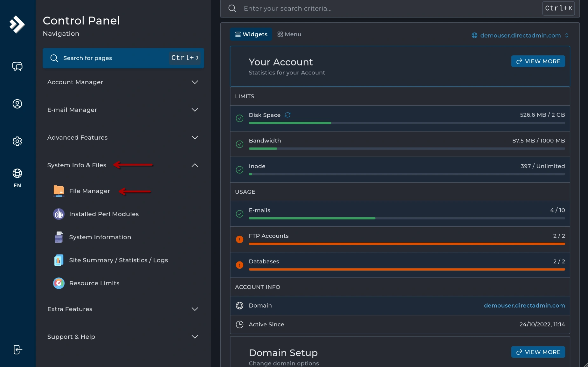Click the Site Summary / Statistics / Logs icon
Screen dimensions: 588x367
pos(59,260)
